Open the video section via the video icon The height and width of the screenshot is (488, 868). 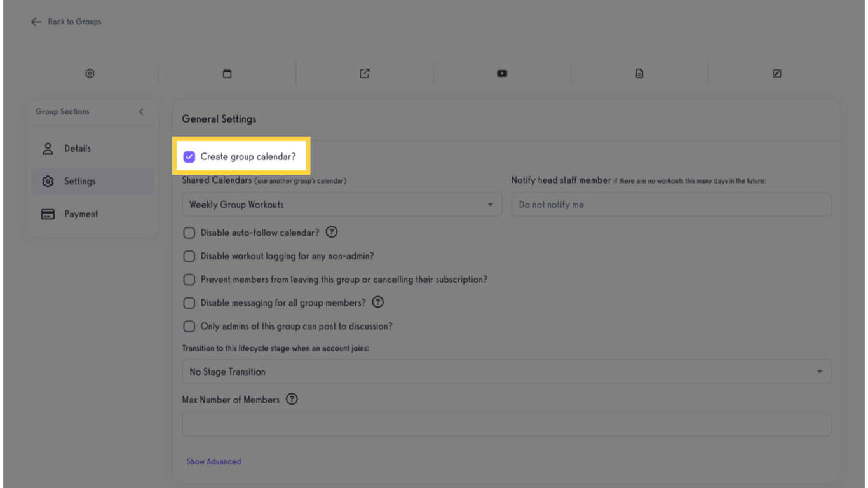(501, 73)
